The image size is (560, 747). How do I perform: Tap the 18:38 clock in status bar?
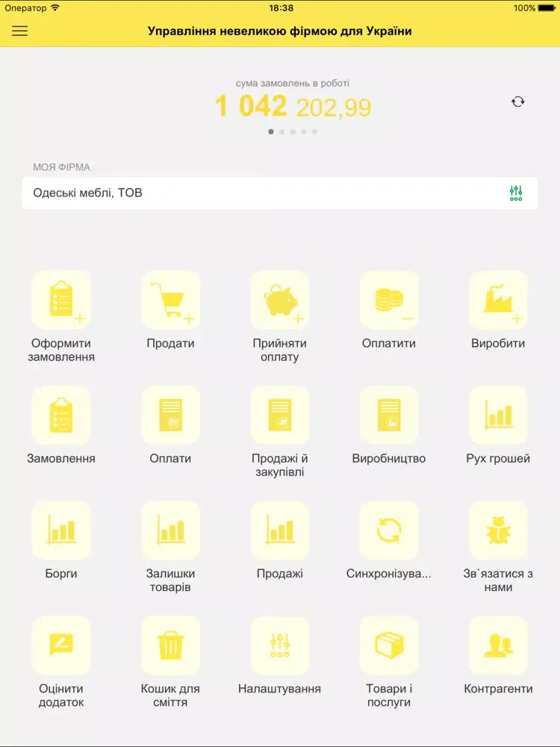coord(281,8)
